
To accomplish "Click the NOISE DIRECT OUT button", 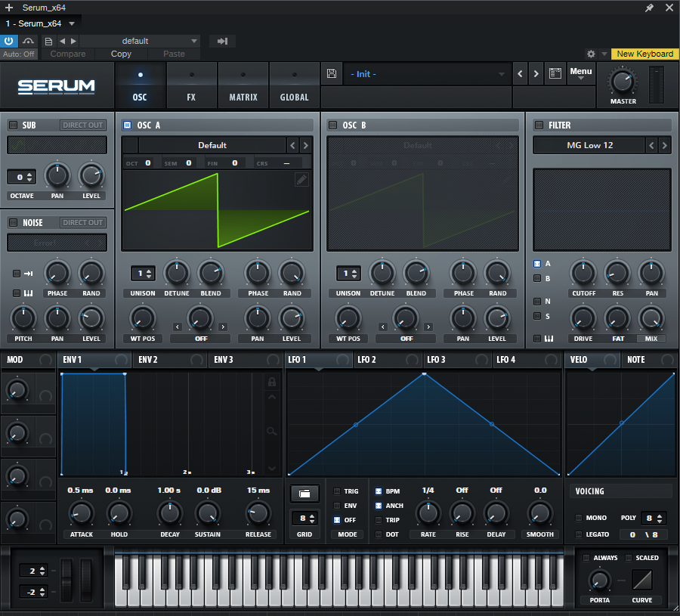I will pyautogui.click(x=83, y=222).
